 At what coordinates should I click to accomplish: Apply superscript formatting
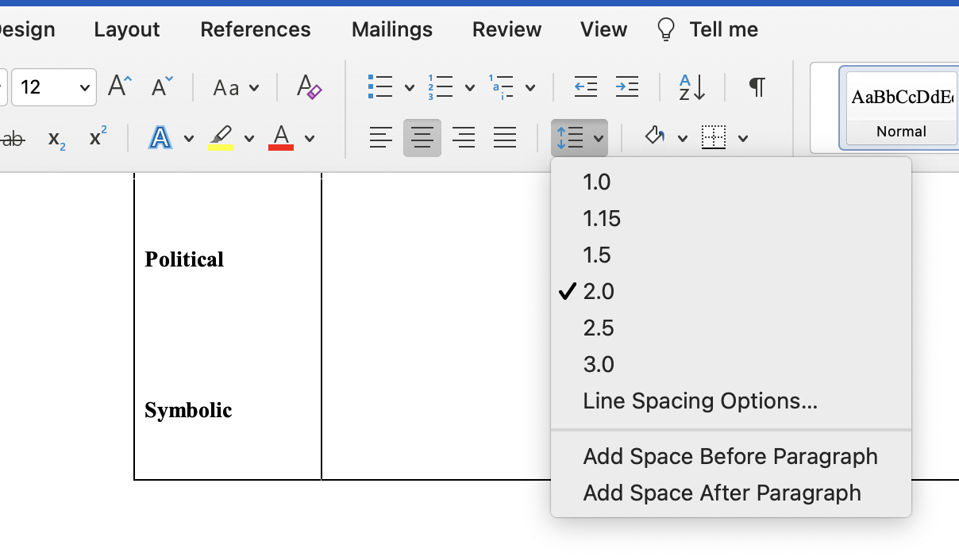95,136
